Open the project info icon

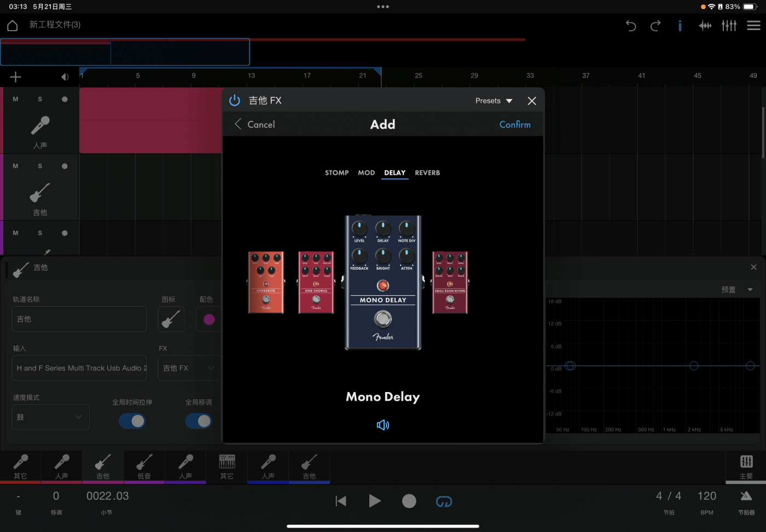pyautogui.click(x=680, y=25)
